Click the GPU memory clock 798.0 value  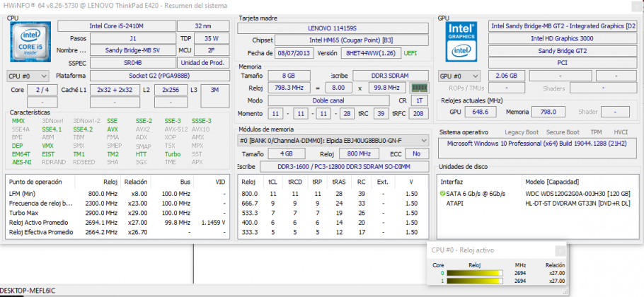pyautogui.click(x=548, y=112)
